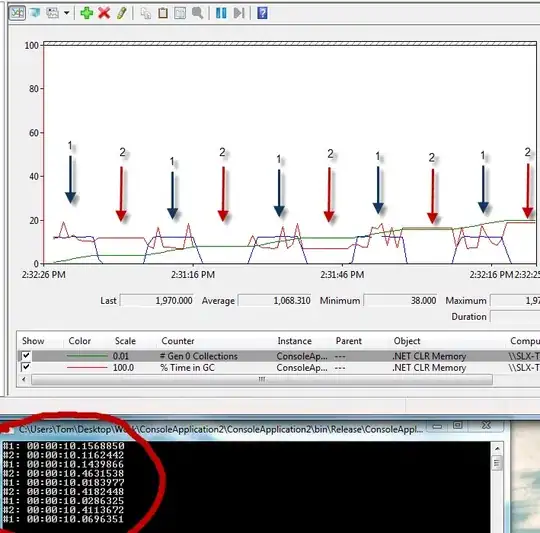Click the green Add counter plus icon
This screenshot has width=540, height=533.
click(86, 13)
